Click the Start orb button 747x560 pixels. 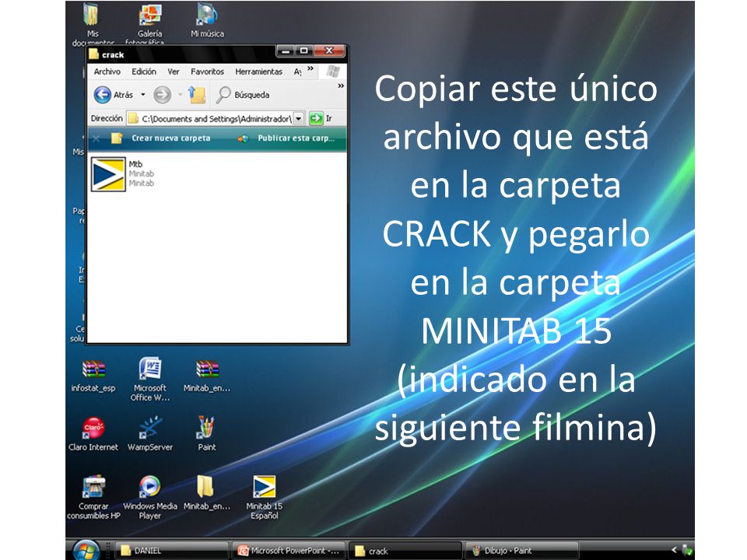[x=86, y=551]
